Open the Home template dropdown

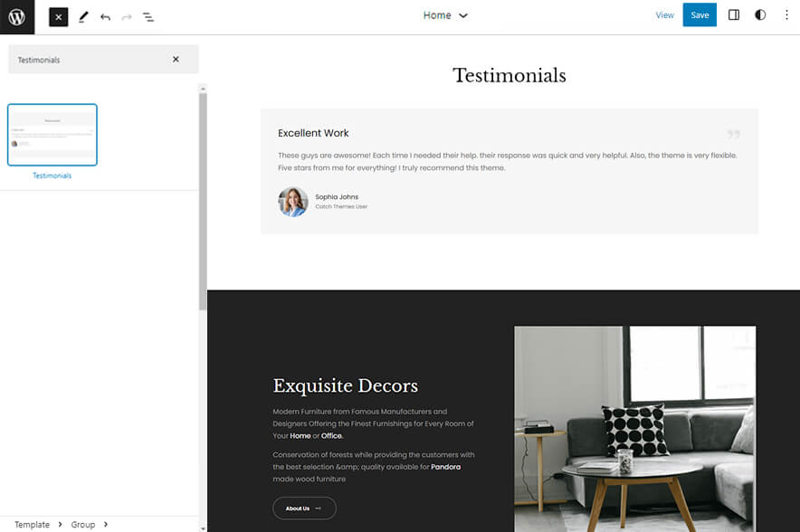click(445, 15)
